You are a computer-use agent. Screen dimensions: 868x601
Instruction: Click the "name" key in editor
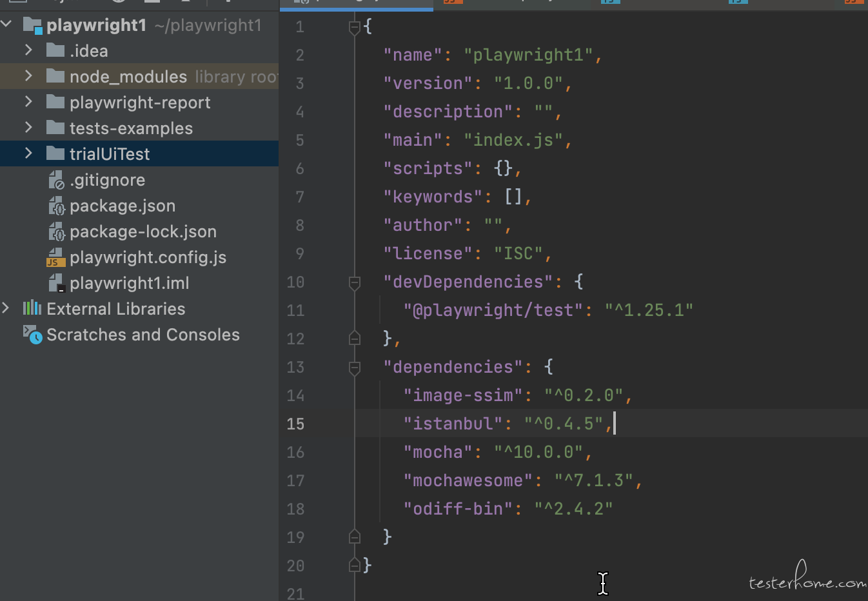(x=413, y=55)
